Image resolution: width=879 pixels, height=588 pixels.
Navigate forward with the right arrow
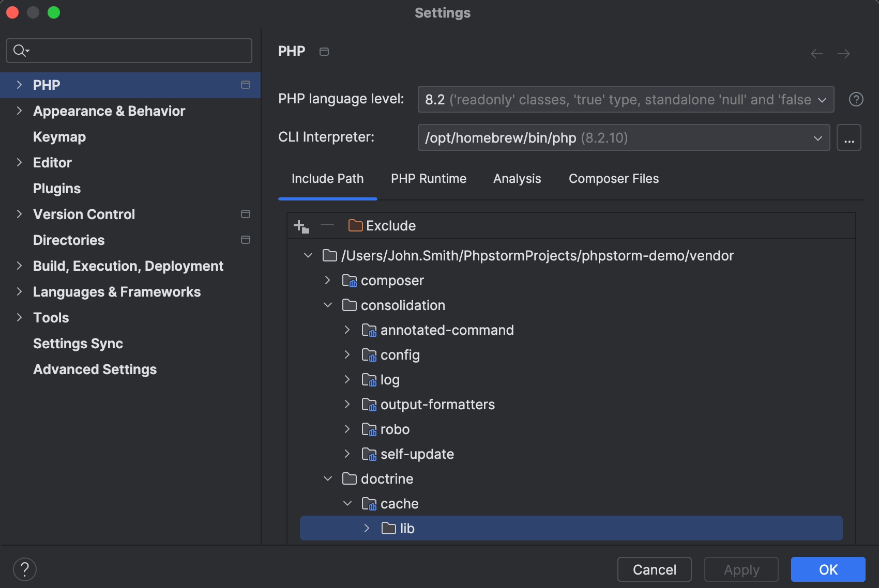844,54
